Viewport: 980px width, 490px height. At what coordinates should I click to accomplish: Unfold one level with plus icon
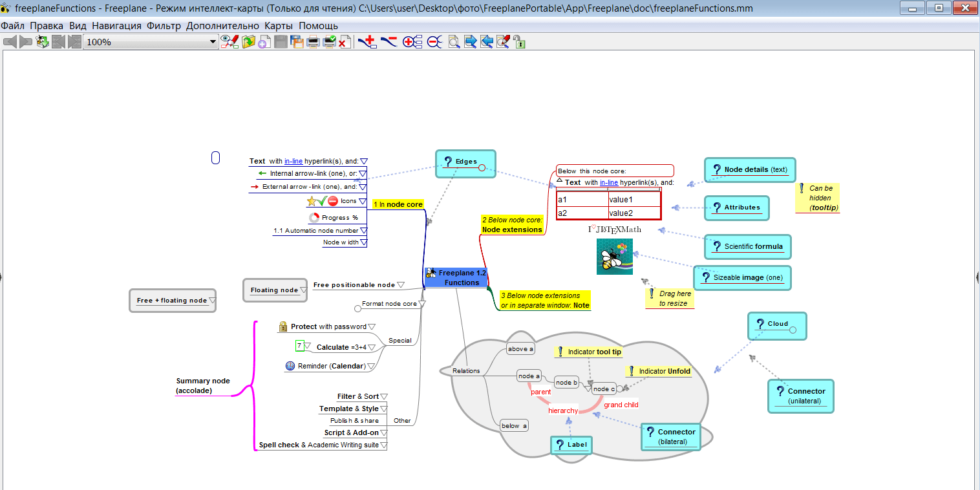coord(412,42)
